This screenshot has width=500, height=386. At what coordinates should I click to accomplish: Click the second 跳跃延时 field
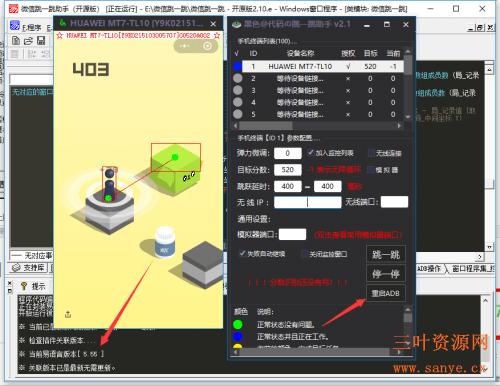coord(328,186)
